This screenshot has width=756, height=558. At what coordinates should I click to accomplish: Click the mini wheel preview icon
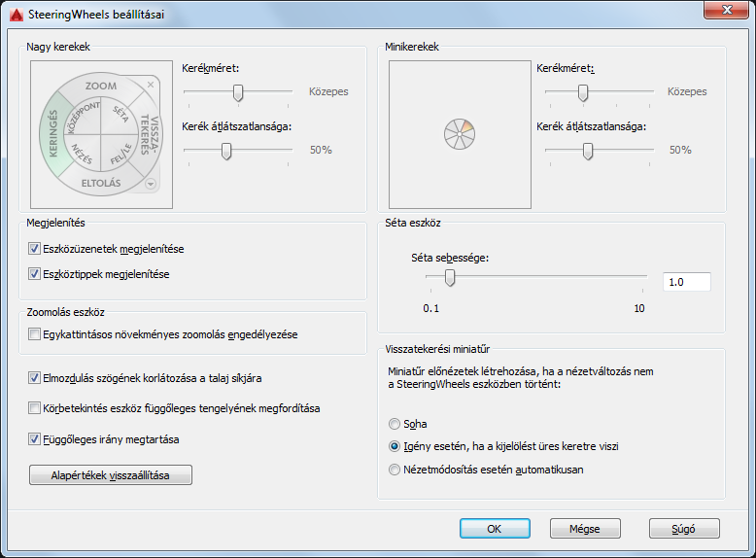coord(460,134)
